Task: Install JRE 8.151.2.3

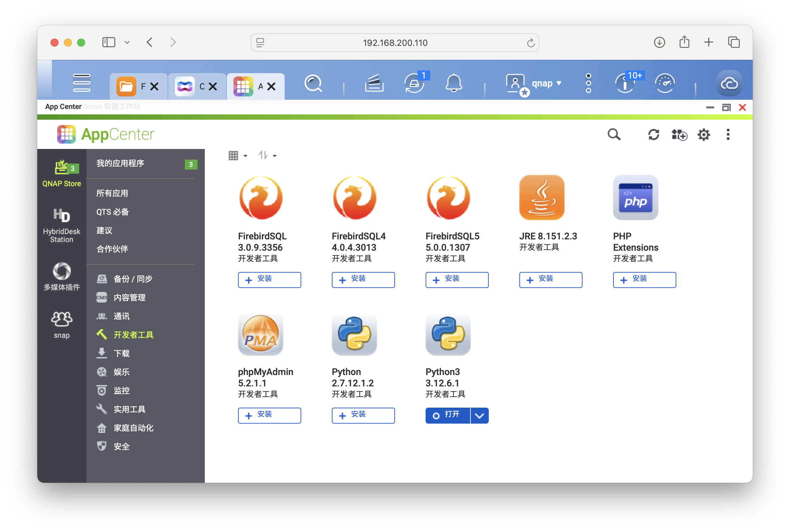Action: coord(551,280)
